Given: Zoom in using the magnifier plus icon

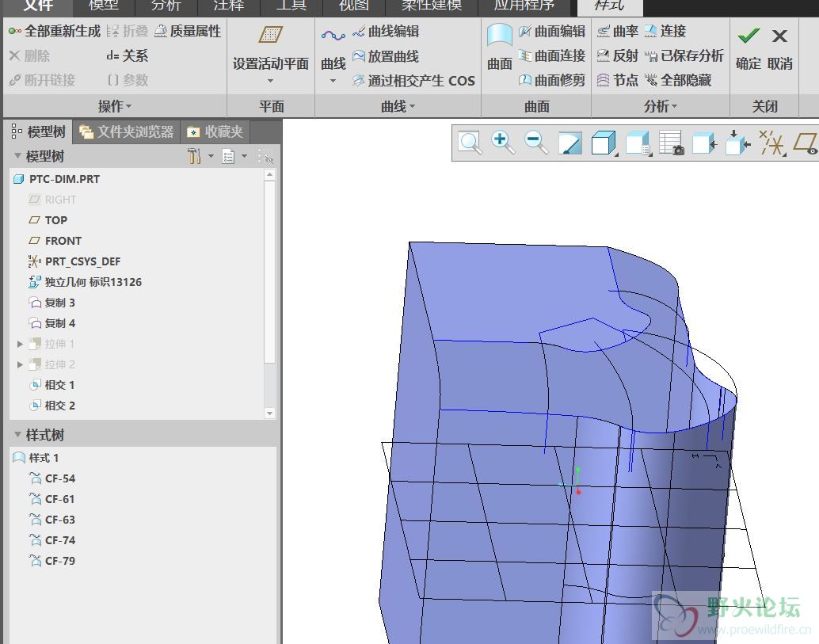Looking at the screenshot, I should click(x=503, y=143).
